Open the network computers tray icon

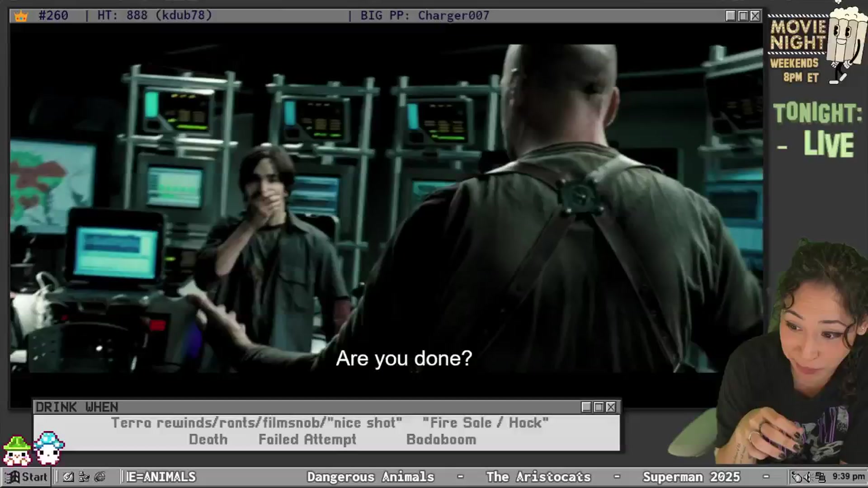point(821,477)
